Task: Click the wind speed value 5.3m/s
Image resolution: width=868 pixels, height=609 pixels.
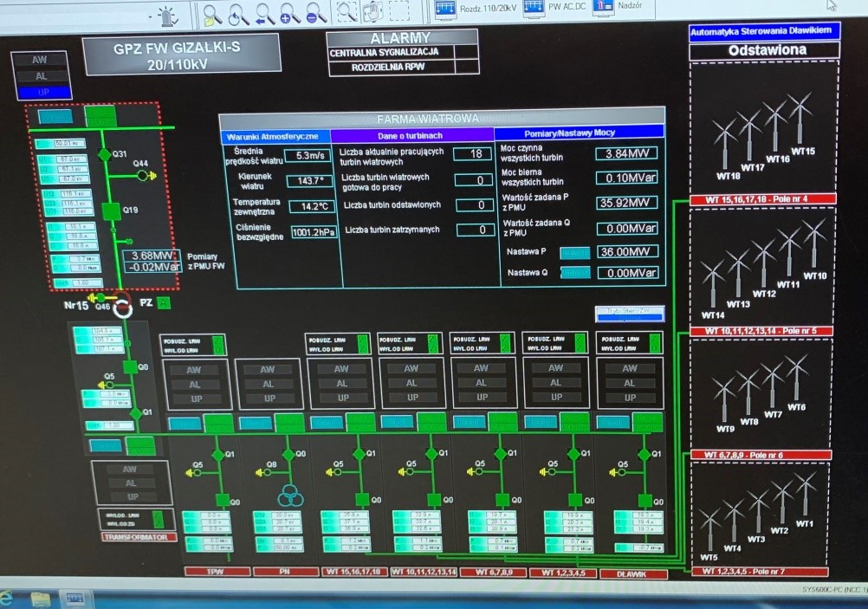Action: coord(309,156)
